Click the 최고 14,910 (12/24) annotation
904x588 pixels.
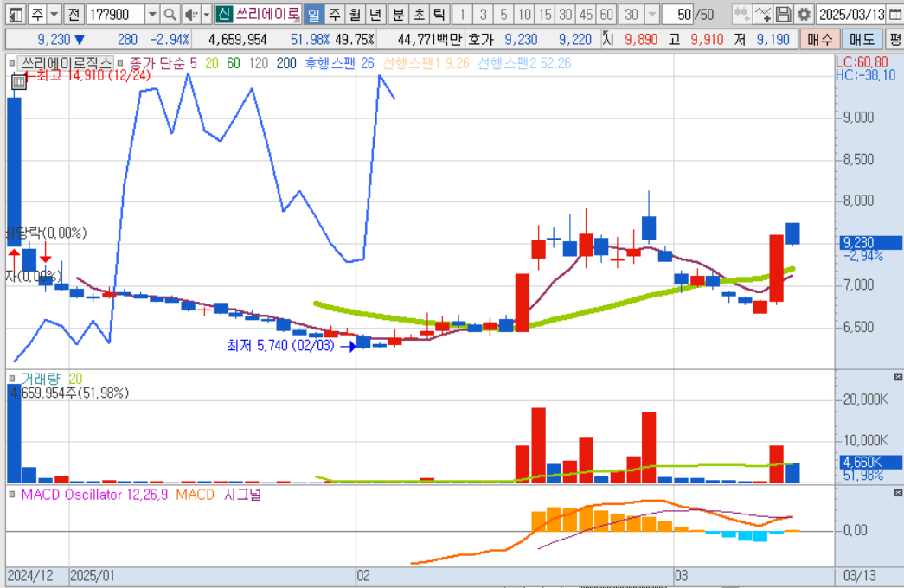(93, 75)
